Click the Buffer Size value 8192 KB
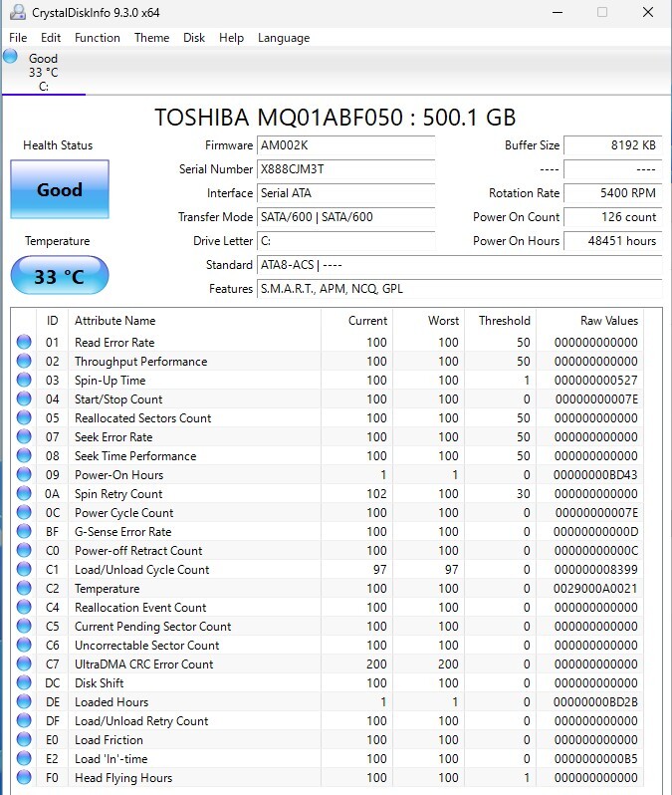 pyautogui.click(x=612, y=145)
